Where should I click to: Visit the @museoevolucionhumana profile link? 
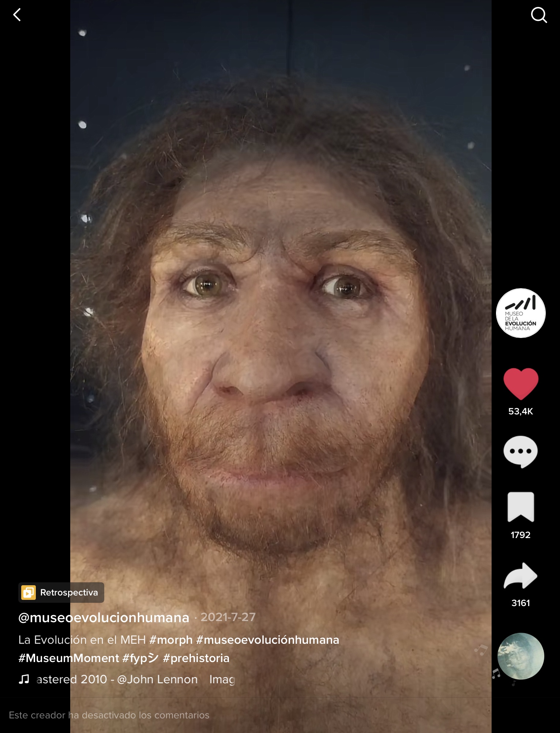tap(104, 617)
